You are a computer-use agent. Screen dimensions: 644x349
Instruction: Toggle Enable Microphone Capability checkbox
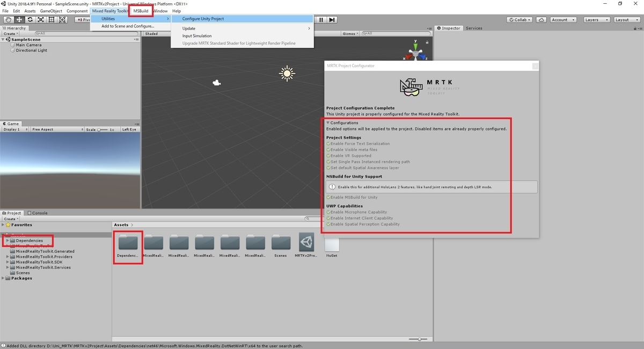pos(328,212)
